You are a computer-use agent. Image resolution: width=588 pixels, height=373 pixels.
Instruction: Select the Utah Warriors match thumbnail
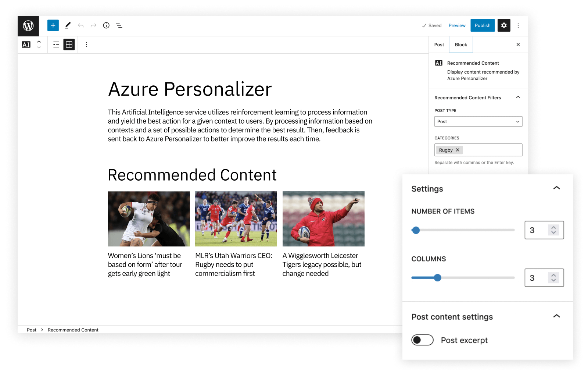[x=236, y=219]
